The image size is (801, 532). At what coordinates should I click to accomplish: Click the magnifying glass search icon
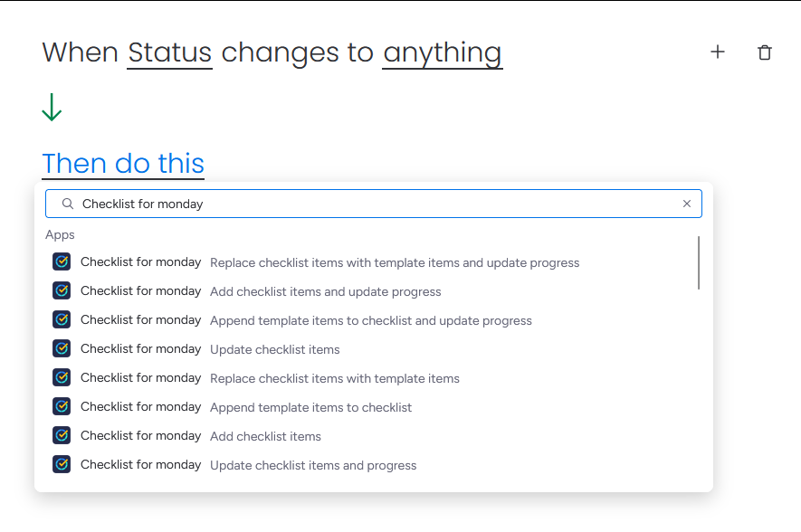click(x=67, y=204)
